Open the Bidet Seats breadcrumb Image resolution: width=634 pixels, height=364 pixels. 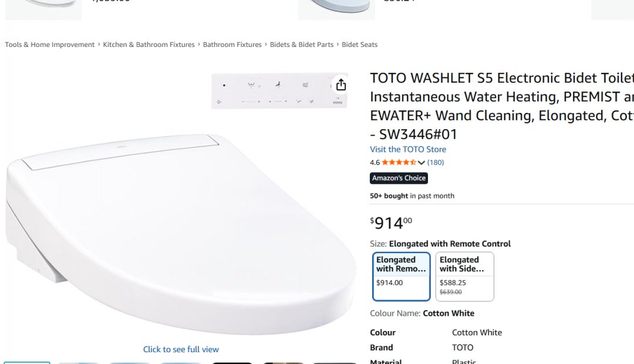359,45
